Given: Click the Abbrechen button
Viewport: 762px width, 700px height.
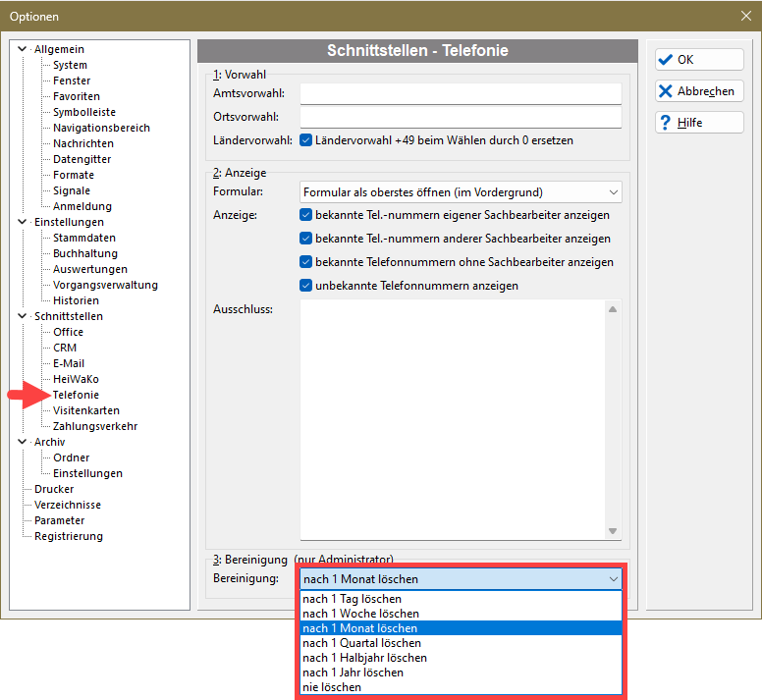Looking at the screenshot, I should click(699, 91).
